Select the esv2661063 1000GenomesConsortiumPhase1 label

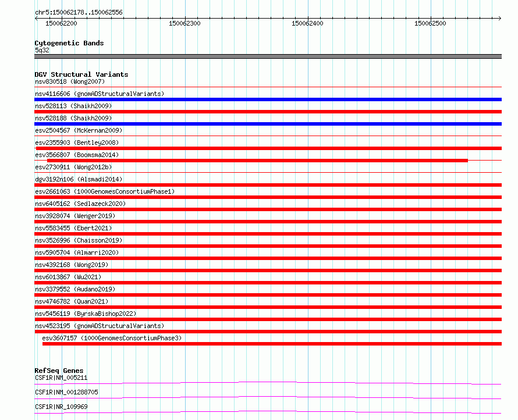pyautogui.click(x=105, y=191)
